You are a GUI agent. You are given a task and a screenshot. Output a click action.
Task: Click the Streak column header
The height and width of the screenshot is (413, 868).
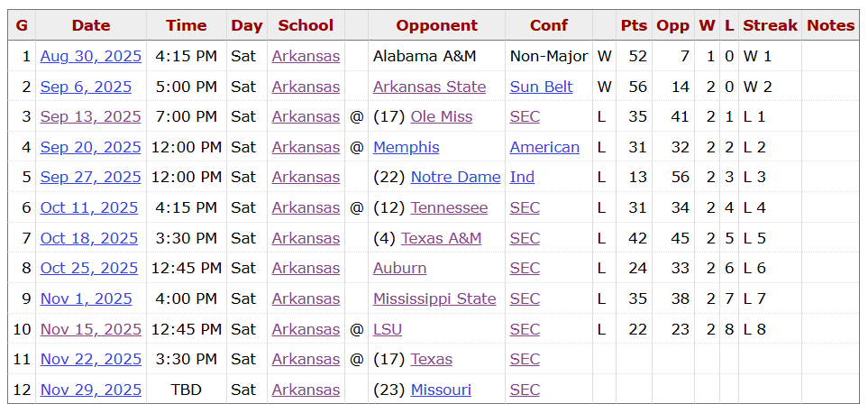click(769, 25)
